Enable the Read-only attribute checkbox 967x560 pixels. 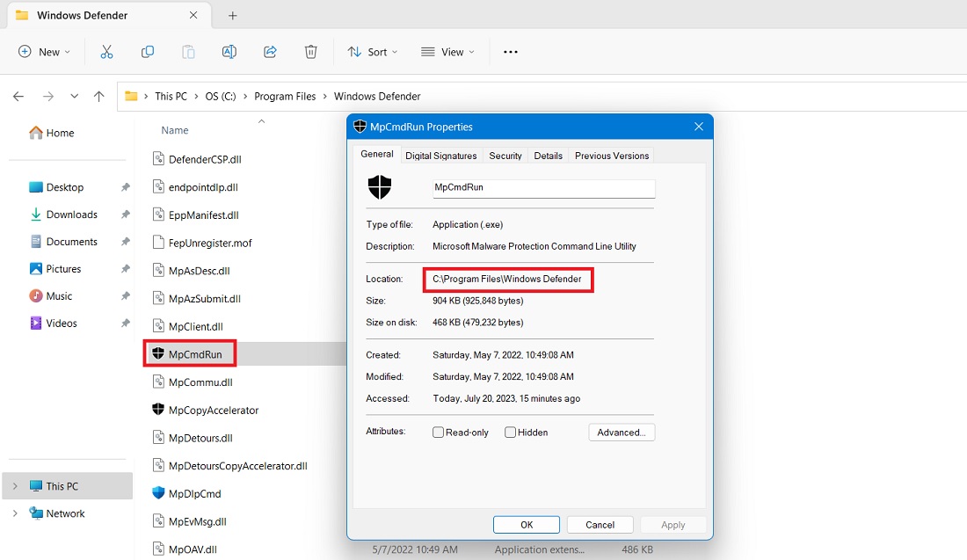437,432
